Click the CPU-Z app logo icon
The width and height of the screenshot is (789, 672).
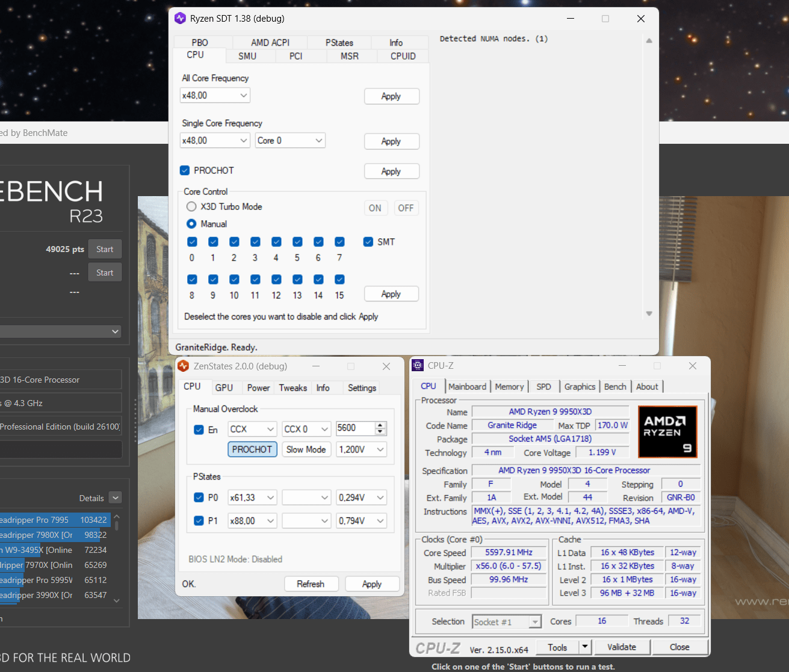pos(418,366)
